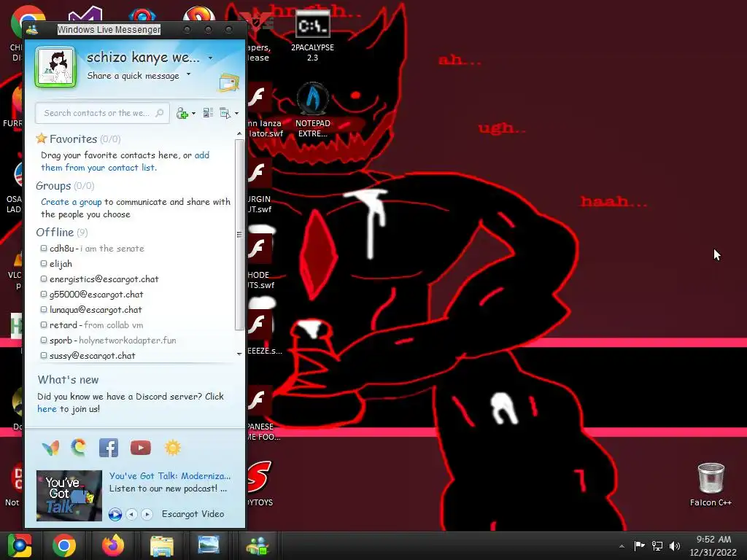Click the previous arrow next to play button

click(x=132, y=514)
